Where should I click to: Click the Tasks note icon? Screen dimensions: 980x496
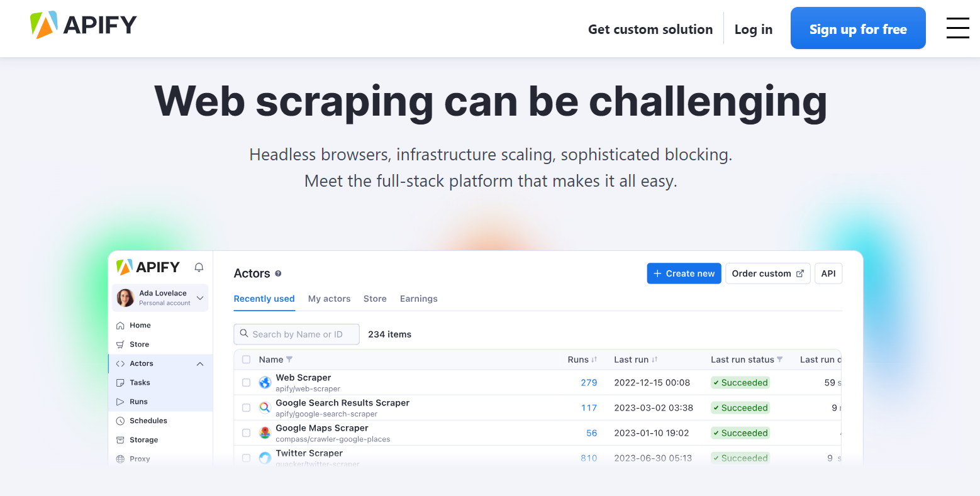coord(120,383)
